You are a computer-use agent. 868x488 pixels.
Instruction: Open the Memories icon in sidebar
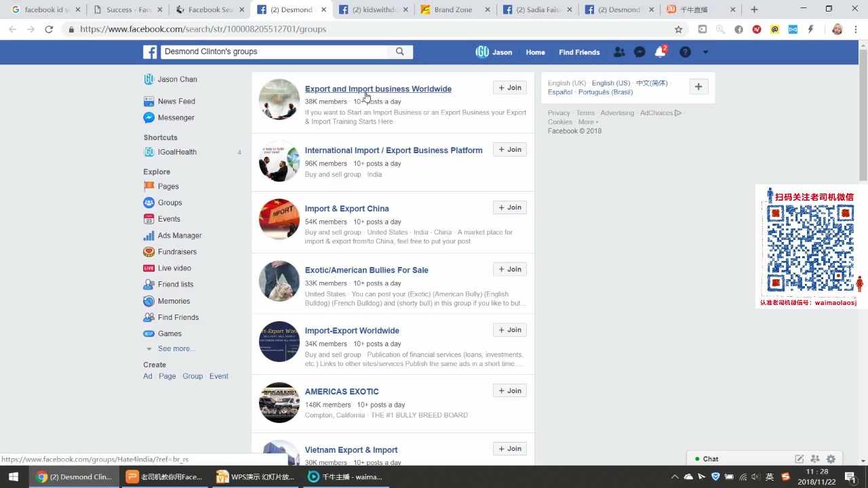(149, 301)
